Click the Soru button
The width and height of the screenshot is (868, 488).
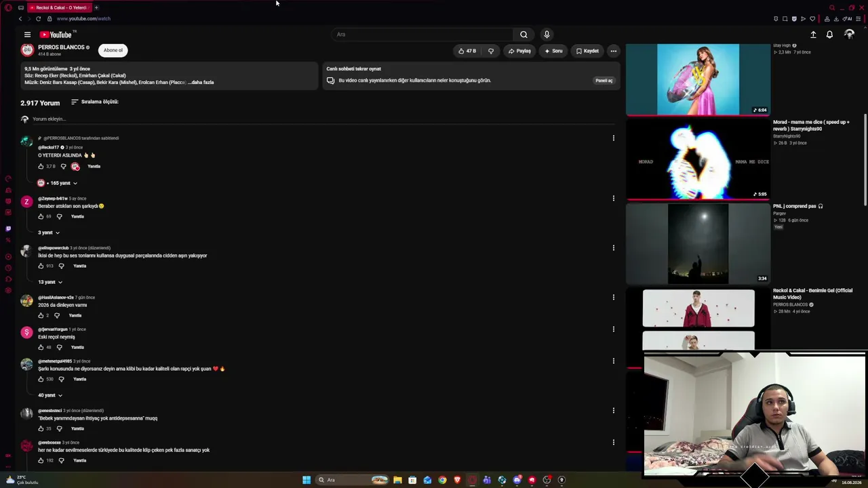(x=553, y=51)
